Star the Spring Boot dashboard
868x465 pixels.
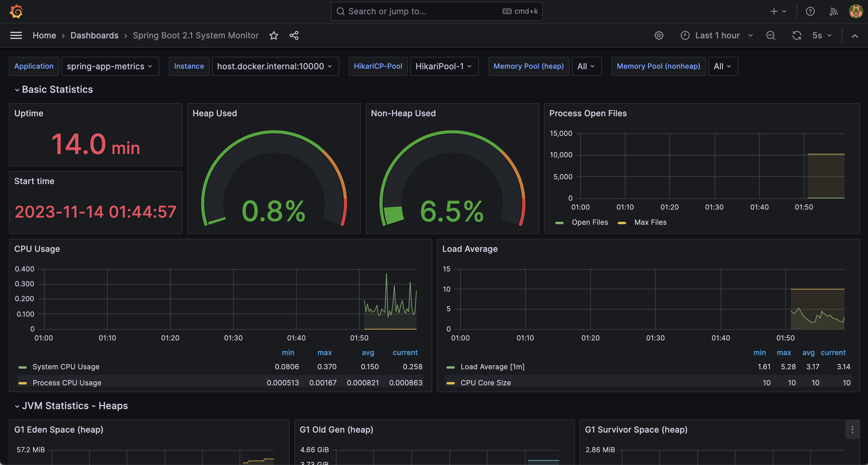[x=273, y=35]
